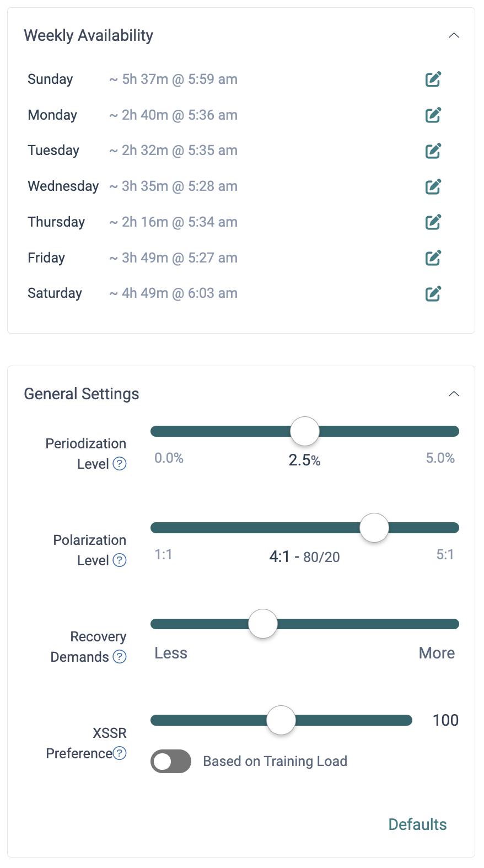The height and width of the screenshot is (868, 484).
Task: Reset settings with Defaults link
Action: pyautogui.click(x=417, y=824)
